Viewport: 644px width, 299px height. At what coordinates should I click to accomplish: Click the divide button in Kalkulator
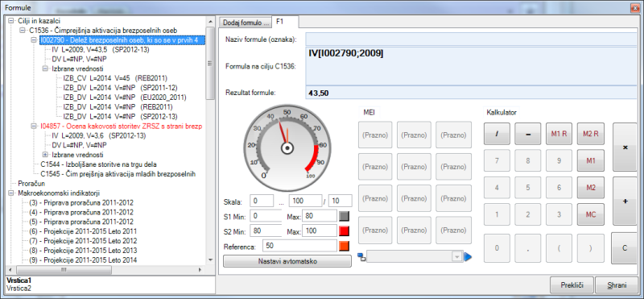click(497, 134)
